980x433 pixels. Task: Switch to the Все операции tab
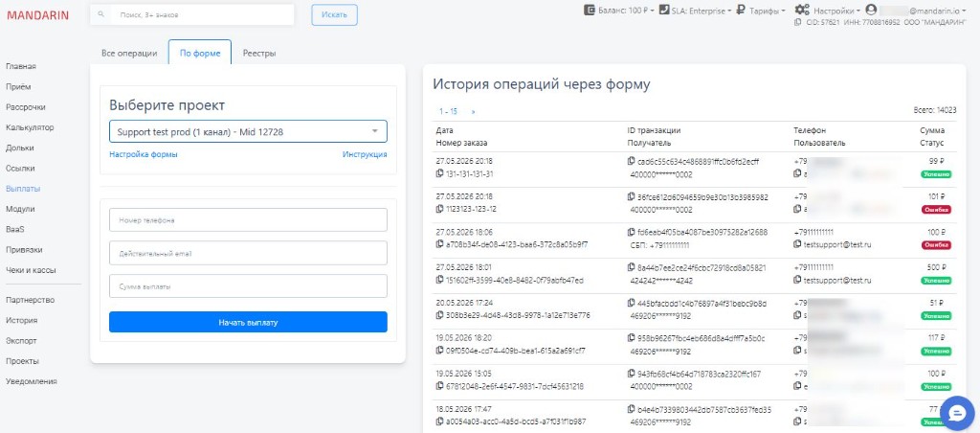click(x=129, y=54)
